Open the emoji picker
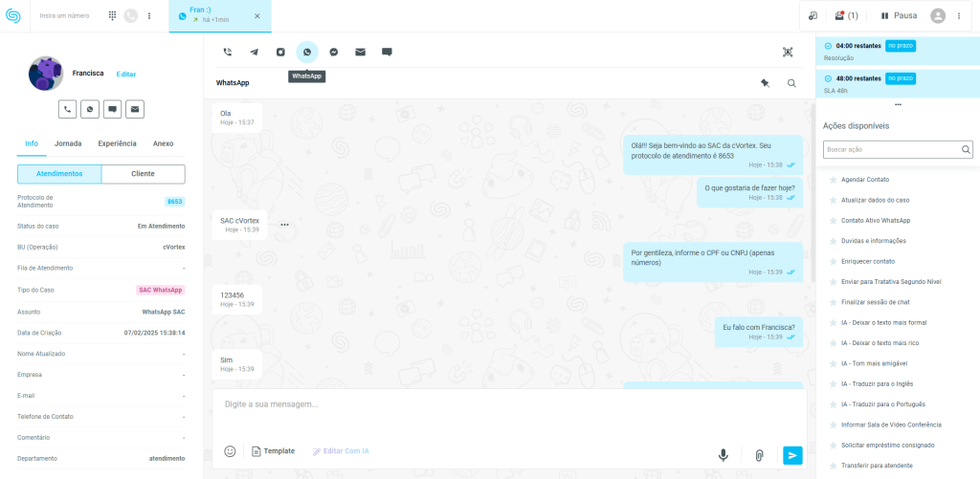Viewport: 980px width, 479px height. pos(230,451)
